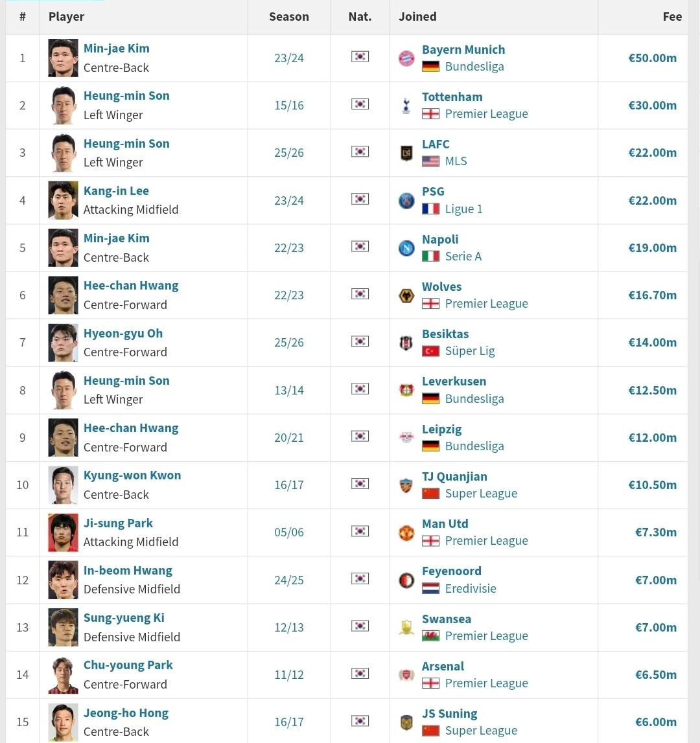Click the Feyenoord club crest icon
700x743 pixels.
click(406, 580)
